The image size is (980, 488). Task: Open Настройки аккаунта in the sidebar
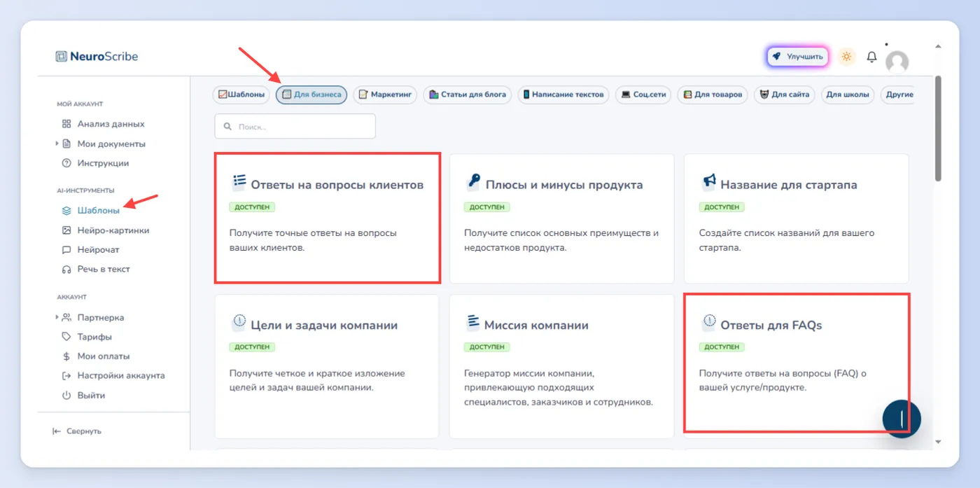point(121,375)
